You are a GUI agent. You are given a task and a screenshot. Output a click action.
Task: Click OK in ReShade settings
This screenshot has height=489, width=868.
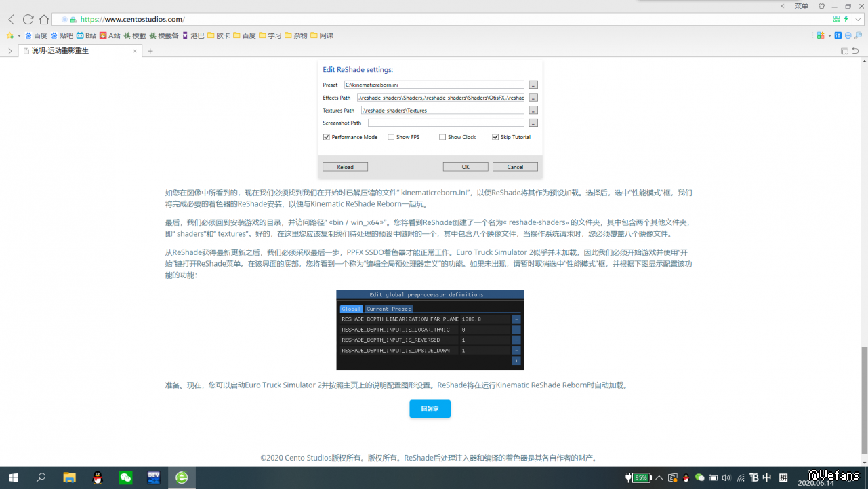pos(466,167)
